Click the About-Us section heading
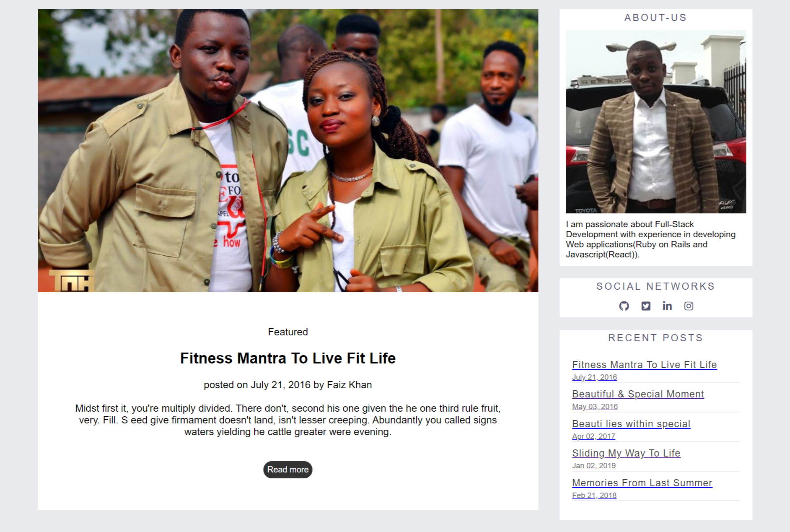The height and width of the screenshot is (532, 790). [655, 18]
